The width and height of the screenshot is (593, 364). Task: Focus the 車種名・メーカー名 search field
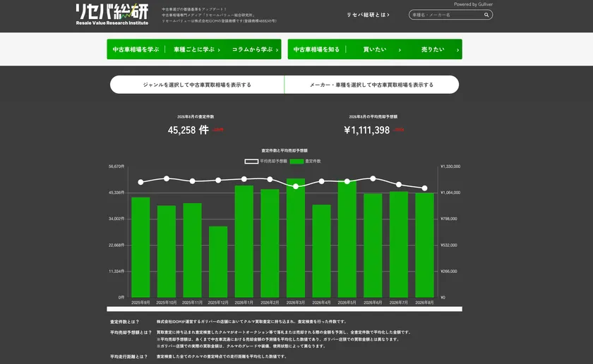pos(447,15)
